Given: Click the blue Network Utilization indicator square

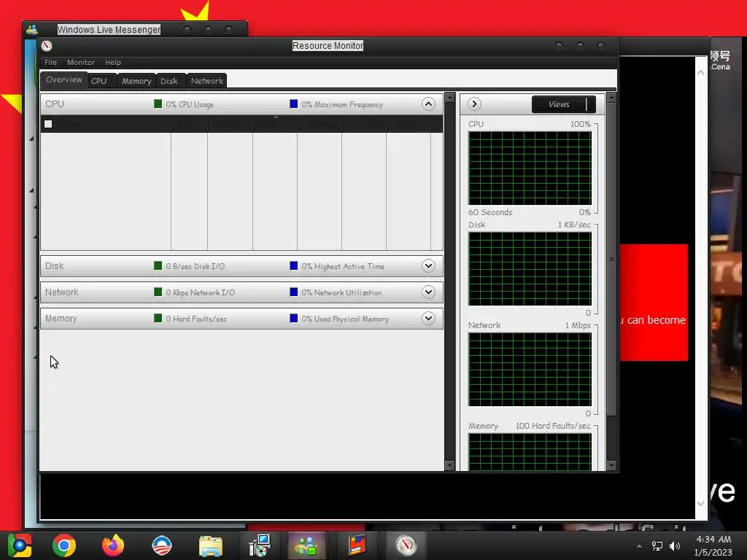Looking at the screenshot, I should [293, 292].
